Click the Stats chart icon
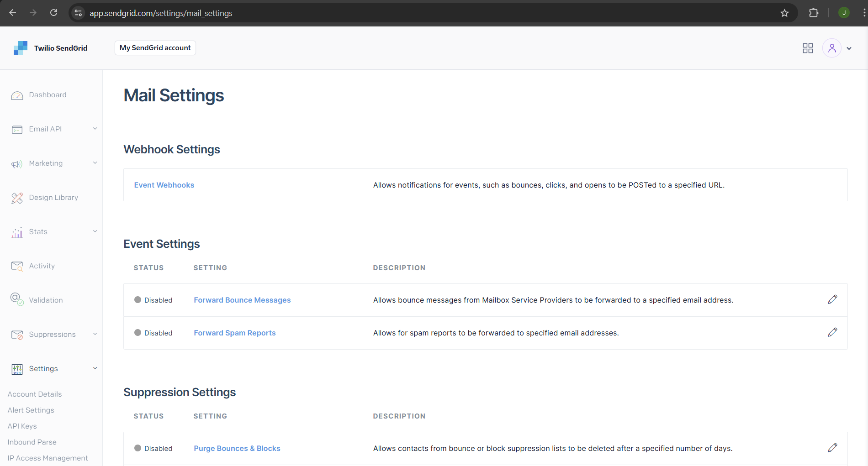Screen dimensions: 868x466 [x=17, y=232]
